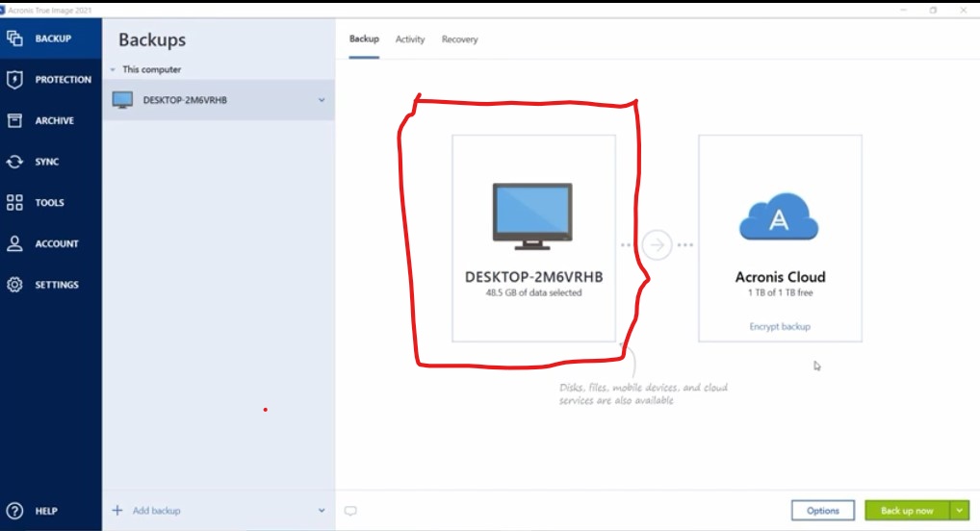Viewport: 980px width, 531px height.
Task: Close the Acronis True Image window
Action: (963, 10)
